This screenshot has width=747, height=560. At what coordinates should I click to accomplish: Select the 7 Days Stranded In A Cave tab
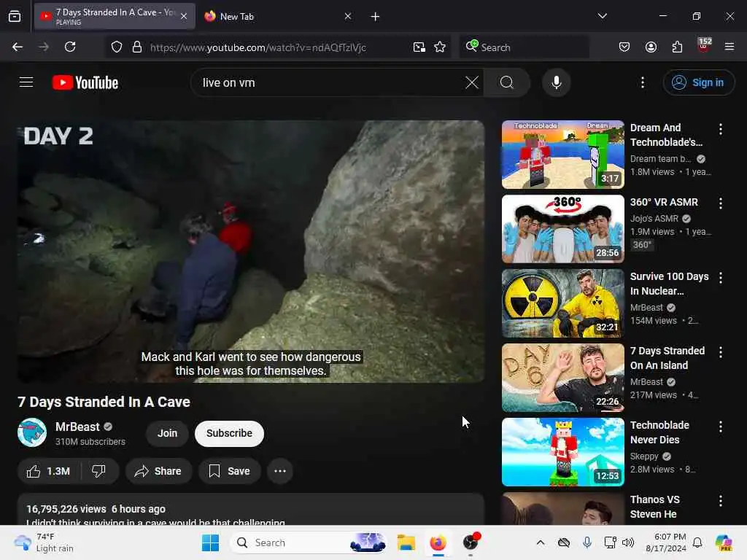pyautogui.click(x=115, y=16)
